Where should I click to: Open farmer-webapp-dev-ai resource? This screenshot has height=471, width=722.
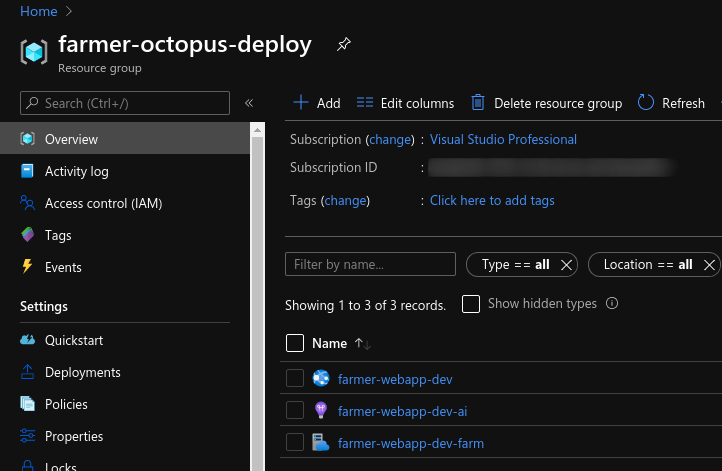[x=402, y=411]
